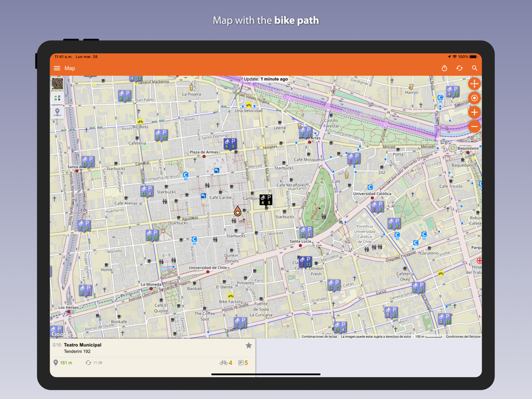
Task: Select the bike station marker showing 3 / 16 in the bottom right
Action: click(444, 319)
